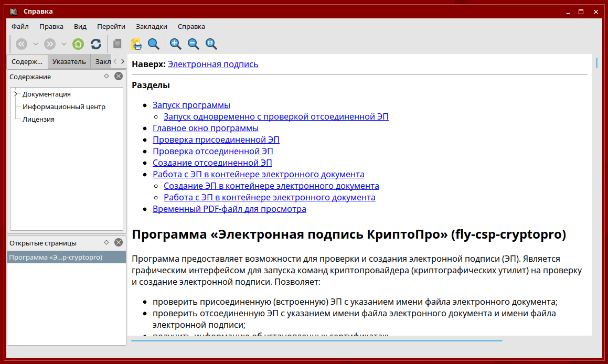Open the forward-history dropdown arrow
This screenshot has height=364, width=608.
(x=64, y=44)
